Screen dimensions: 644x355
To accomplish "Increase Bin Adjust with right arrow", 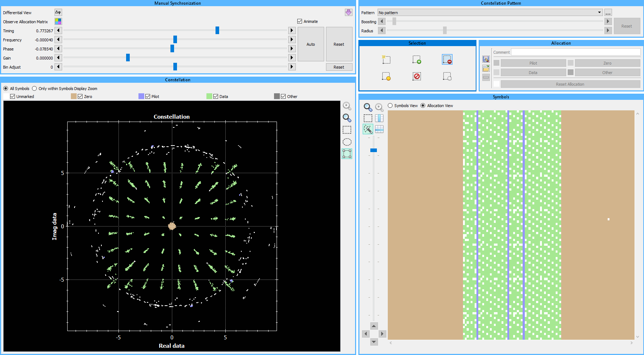I will [292, 67].
